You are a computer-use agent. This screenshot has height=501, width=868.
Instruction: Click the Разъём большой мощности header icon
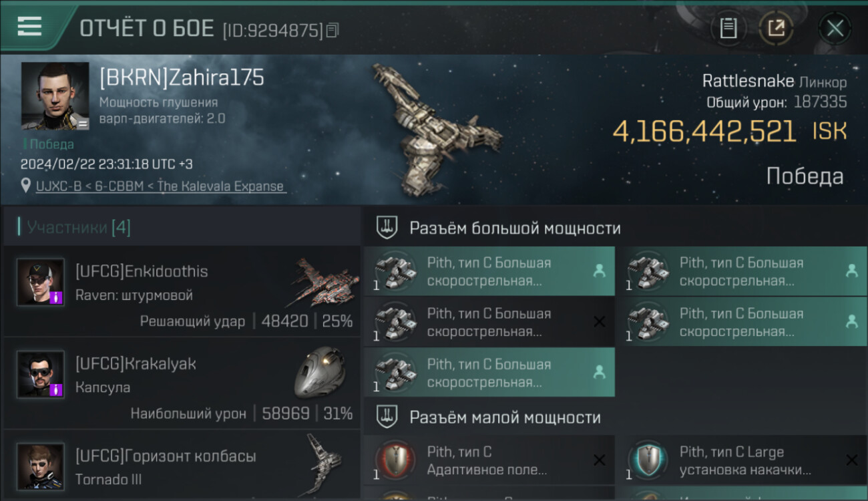(x=386, y=228)
